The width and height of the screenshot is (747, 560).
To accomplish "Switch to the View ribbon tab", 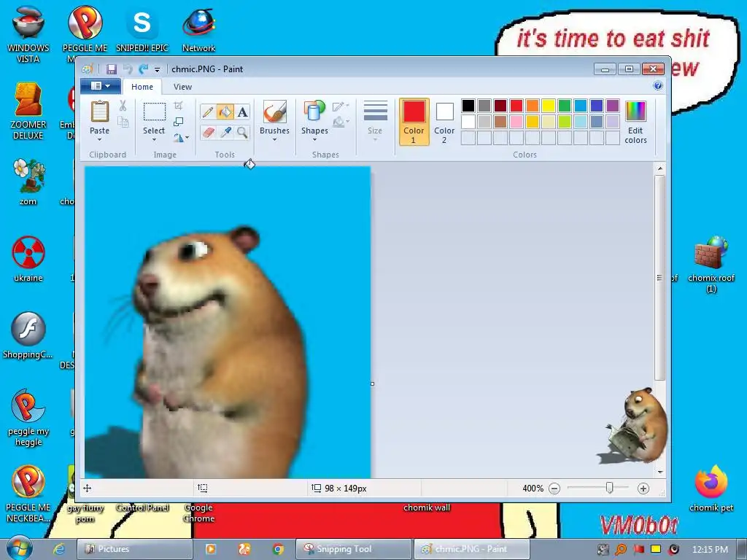I will 182,87.
